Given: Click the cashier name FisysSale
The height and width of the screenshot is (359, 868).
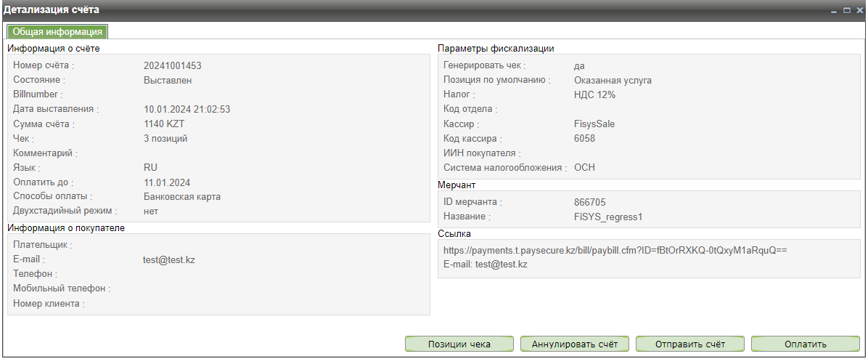Looking at the screenshot, I should click(x=594, y=124).
